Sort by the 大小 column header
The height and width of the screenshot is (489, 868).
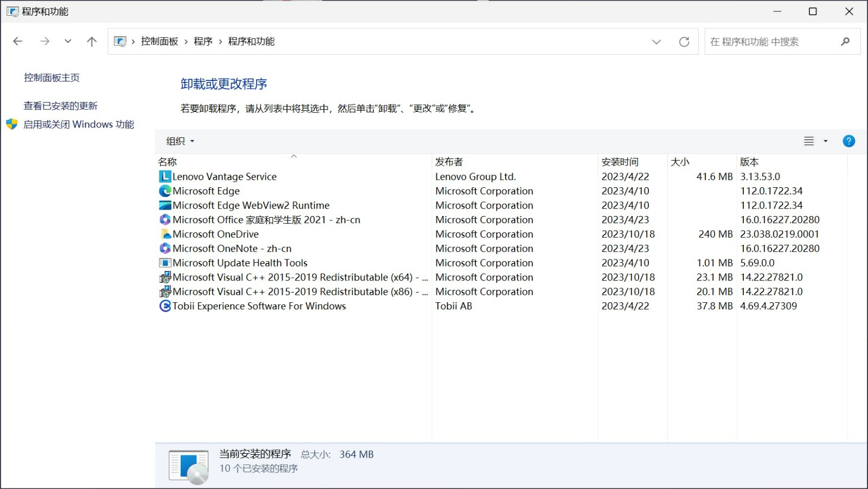pos(702,162)
